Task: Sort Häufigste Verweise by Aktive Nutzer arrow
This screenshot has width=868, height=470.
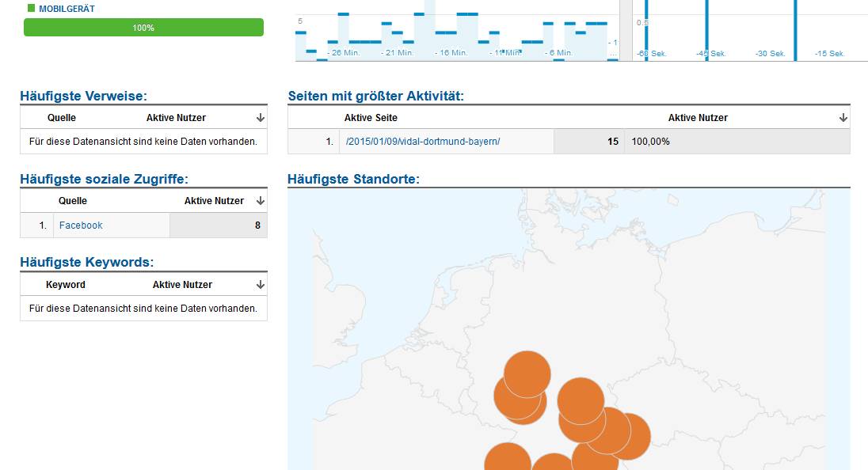Action: pyautogui.click(x=261, y=118)
